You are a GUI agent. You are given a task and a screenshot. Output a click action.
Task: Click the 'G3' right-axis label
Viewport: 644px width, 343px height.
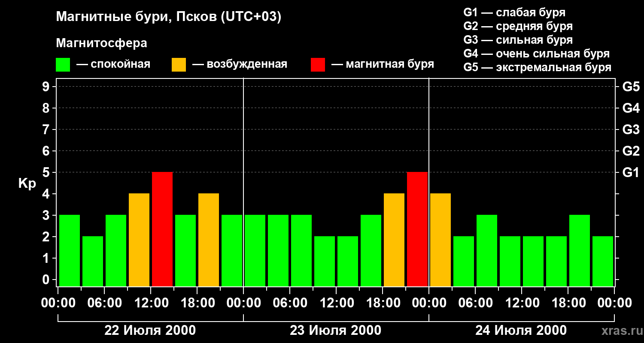(x=631, y=129)
